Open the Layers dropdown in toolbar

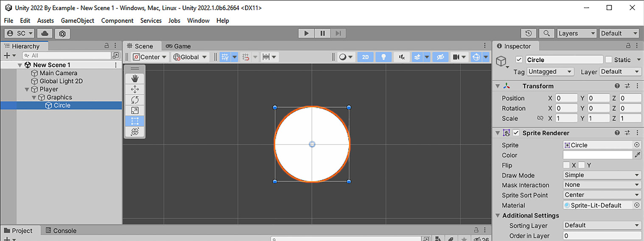click(x=576, y=33)
